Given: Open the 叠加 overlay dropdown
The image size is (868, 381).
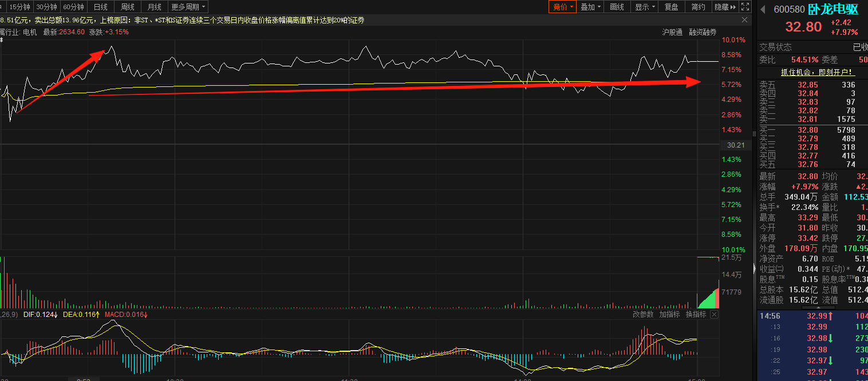Looking at the screenshot, I should click(x=591, y=7).
